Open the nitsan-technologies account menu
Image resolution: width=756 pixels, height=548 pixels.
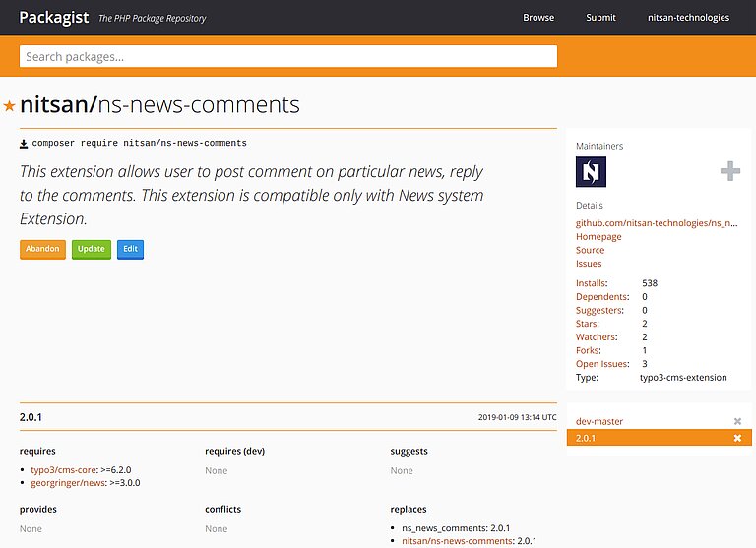click(688, 18)
